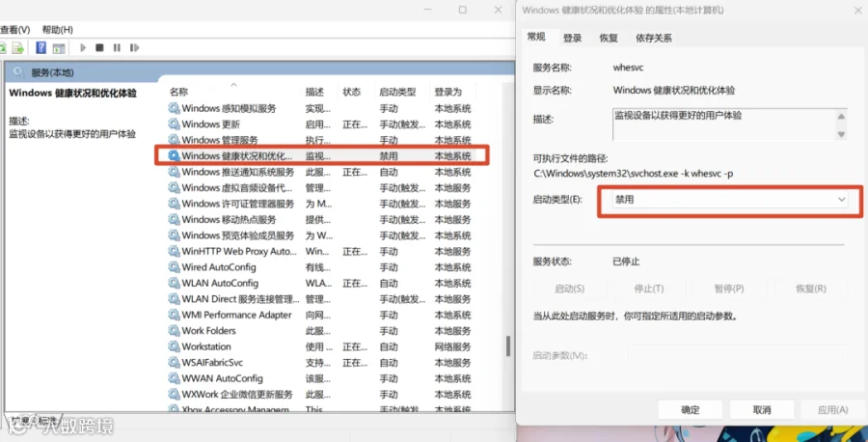Click the Pause Service icon in toolbar

point(117,47)
